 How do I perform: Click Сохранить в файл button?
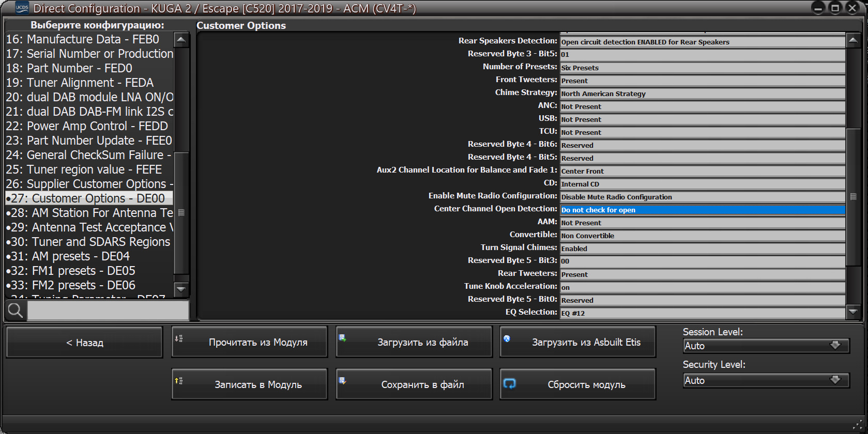[x=414, y=384]
